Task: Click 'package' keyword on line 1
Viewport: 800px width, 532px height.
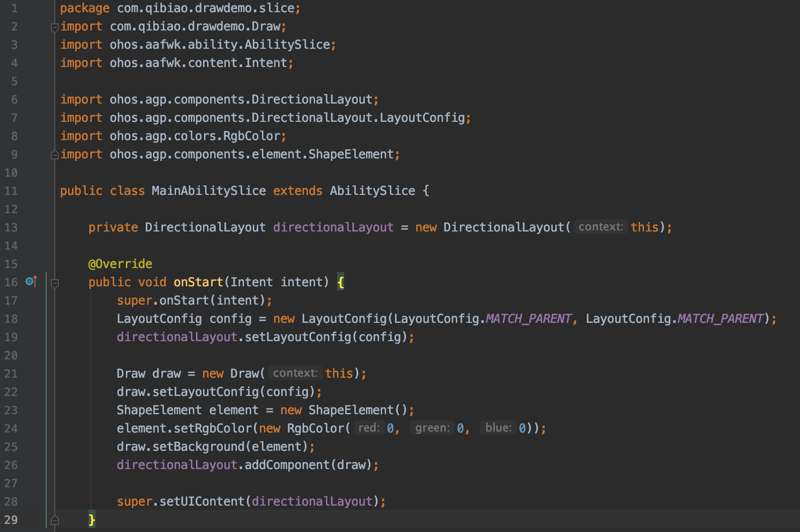Action: 85,8
